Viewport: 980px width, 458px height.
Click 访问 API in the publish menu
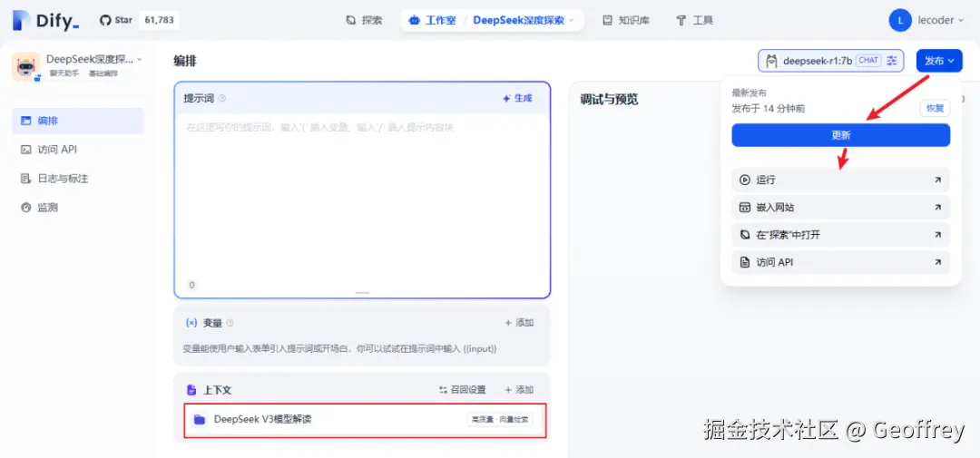(840, 262)
